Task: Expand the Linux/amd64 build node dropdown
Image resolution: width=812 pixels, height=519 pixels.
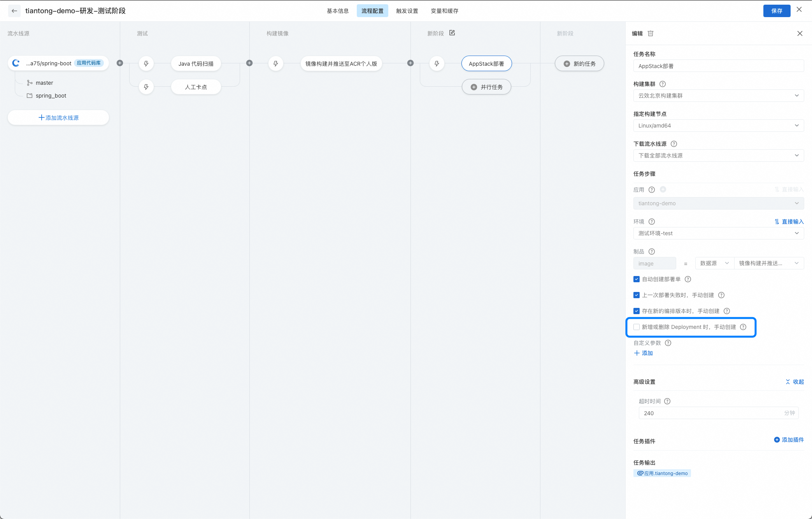Action: [x=718, y=126]
